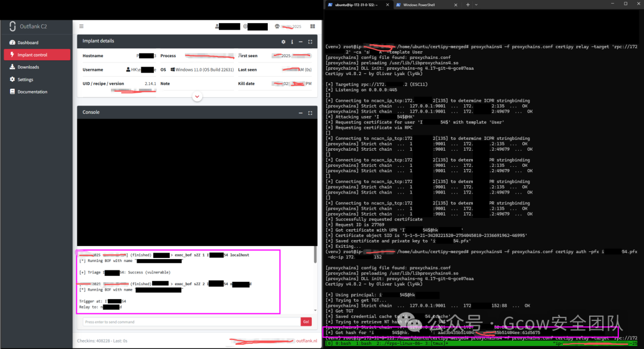Click the 'Trying to get TGT...' terminal line
This screenshot has height=349, width=644.
click(355, 300)
